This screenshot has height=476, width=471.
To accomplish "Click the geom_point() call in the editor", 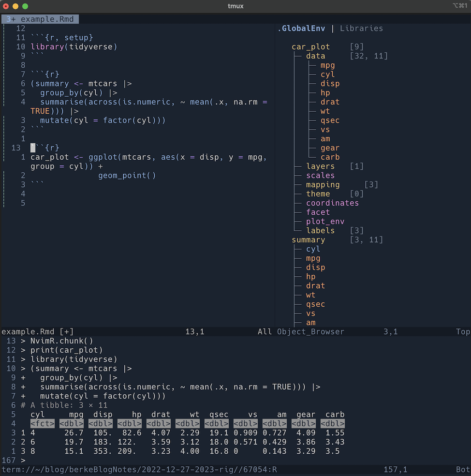I will (127, 176).
